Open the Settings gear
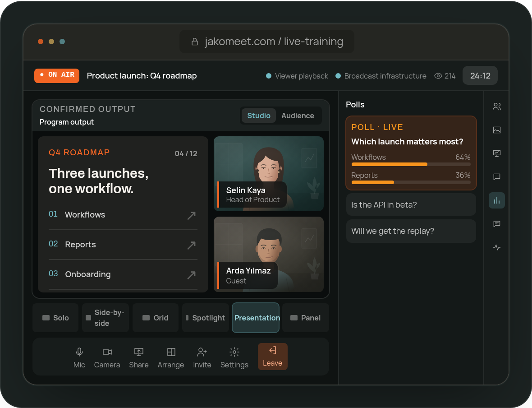This screenshot has height=408, width=532. pyautogui.click(x=234, y=357)
